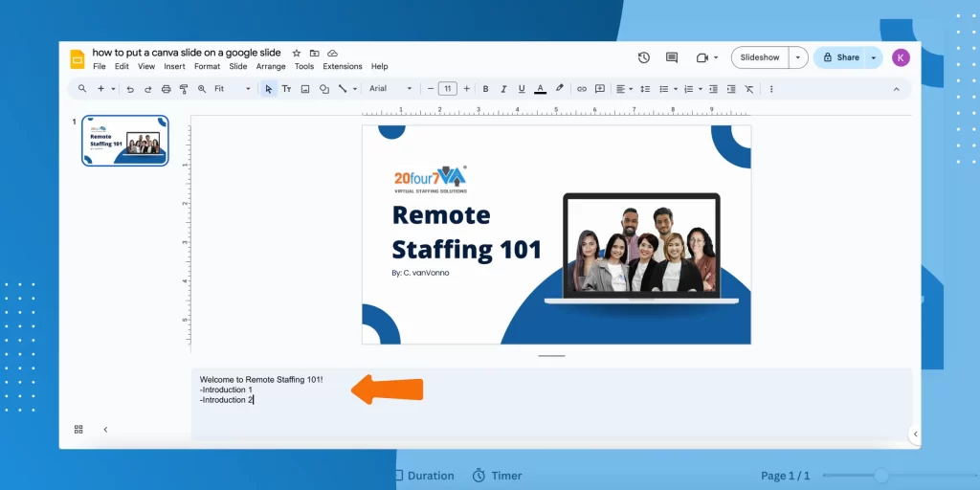Clear text formatting
The image size is (980, 490).
tap(749, 89)
